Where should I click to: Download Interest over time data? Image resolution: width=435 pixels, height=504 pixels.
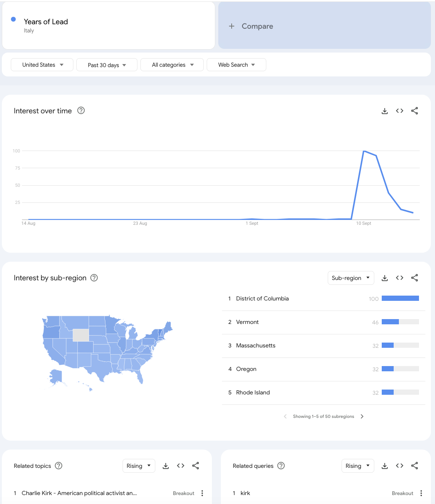coord(385,111)
